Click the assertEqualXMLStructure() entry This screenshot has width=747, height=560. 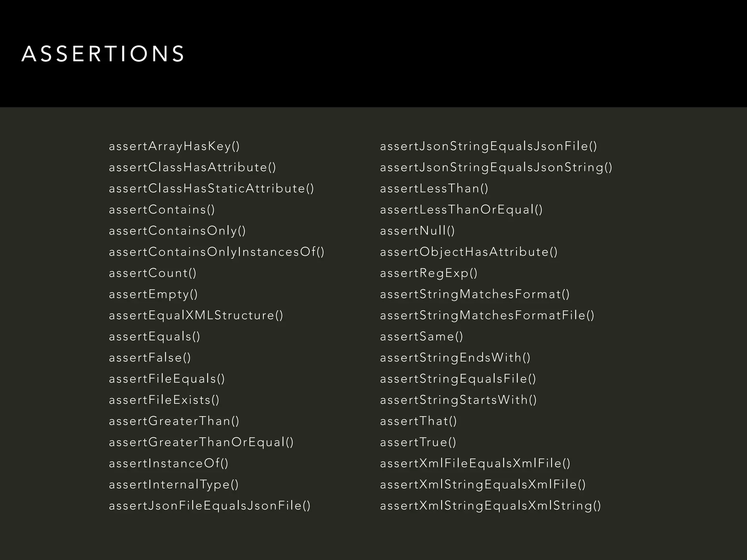click(196, 315)
